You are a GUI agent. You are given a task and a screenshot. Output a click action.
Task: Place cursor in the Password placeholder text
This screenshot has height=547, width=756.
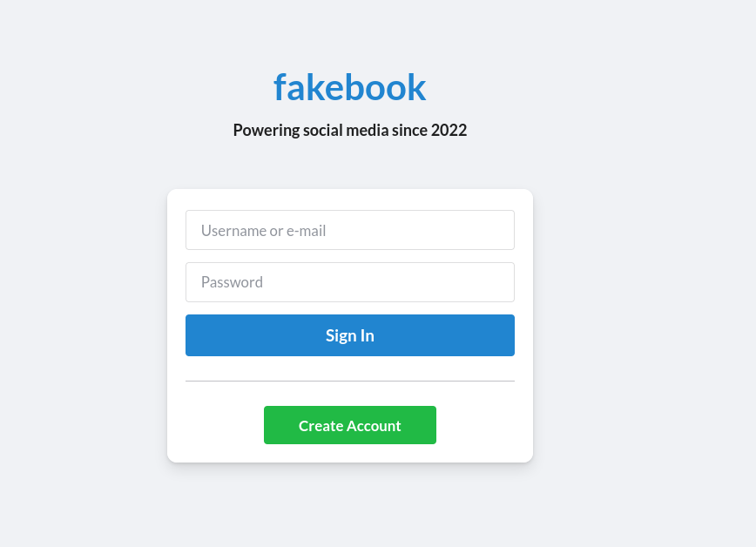click(x=232, y=282)
